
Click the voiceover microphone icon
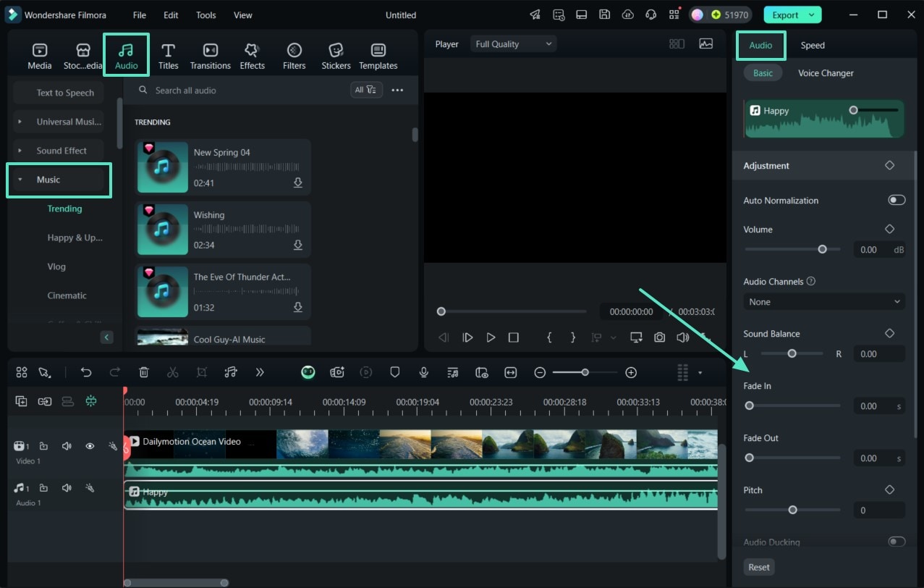pyautogui.click(x=424, y=372)
